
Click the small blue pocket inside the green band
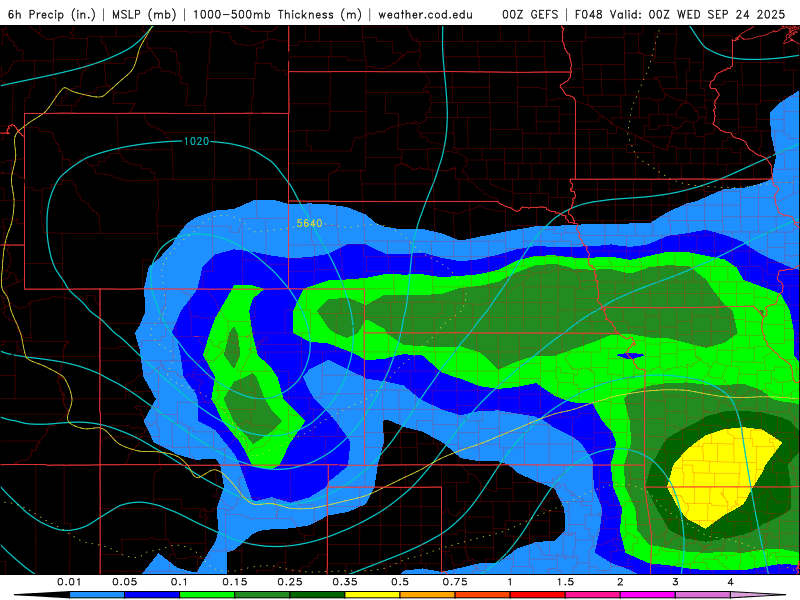pos(631,356)
